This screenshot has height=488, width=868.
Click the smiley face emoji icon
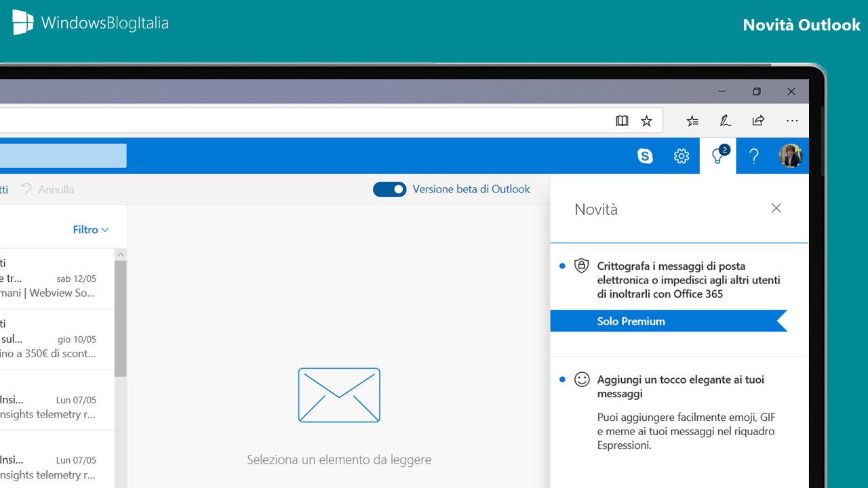pos(582,380)
